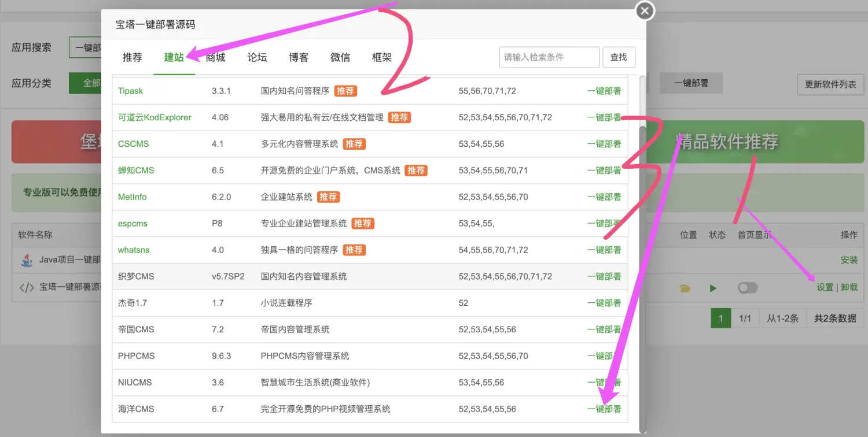Deploy MetInfo with 一键部署
Viewport: 868px width, 437px height.
click(604, 197)
